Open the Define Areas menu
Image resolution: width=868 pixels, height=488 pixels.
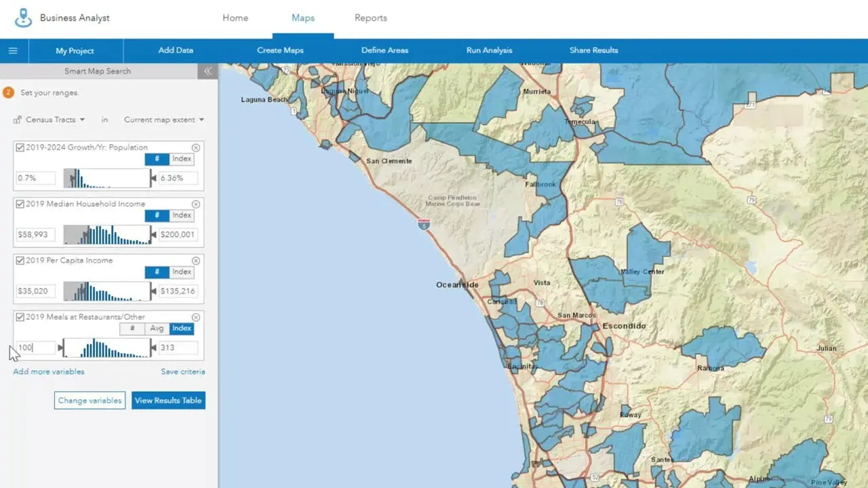(x=384, y=50)
